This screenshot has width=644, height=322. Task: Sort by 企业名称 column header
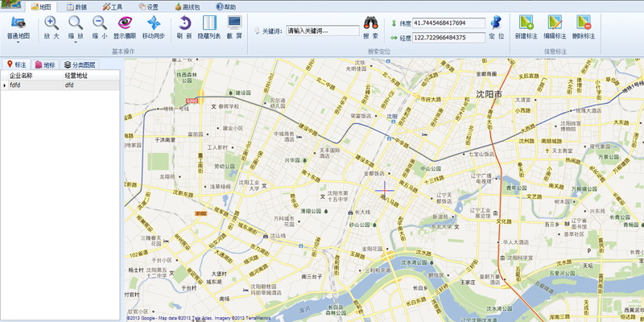point(22,76)
